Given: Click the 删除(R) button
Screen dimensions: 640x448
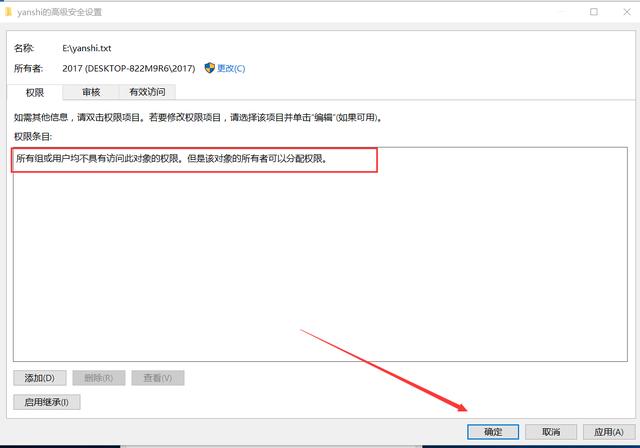Looking at the screenshot, I should (99, 378).
